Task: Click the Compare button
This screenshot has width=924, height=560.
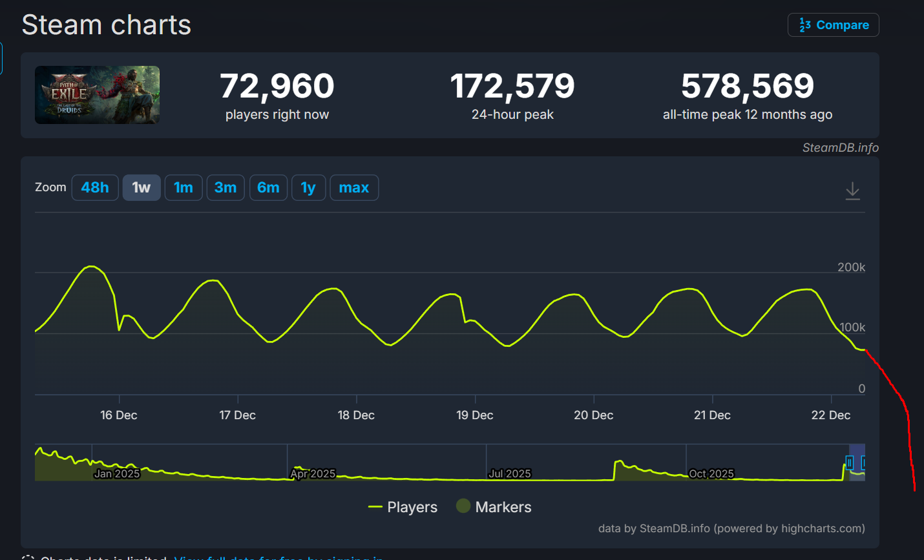Action: (834, 25)
